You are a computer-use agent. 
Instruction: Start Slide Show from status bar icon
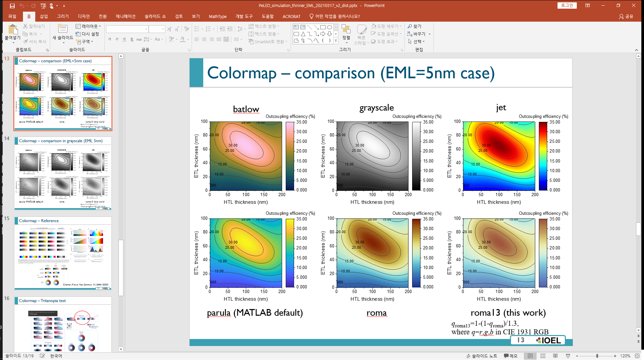click(568, 356)
